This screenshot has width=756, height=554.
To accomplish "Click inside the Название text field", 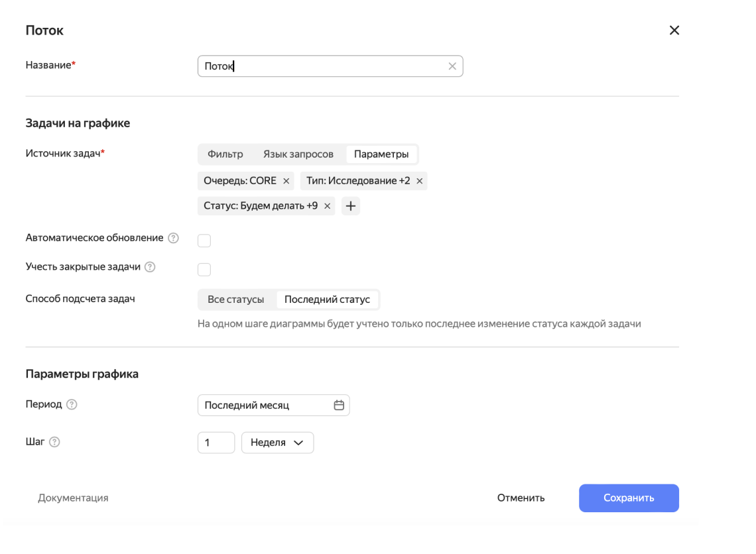I will [x=298, y=66].
